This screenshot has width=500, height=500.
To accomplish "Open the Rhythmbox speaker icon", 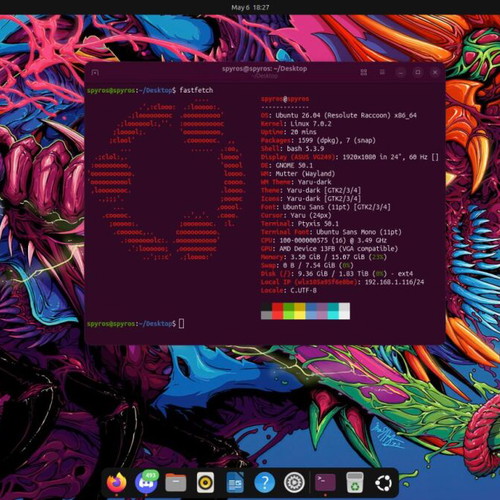I will (205, 482).
